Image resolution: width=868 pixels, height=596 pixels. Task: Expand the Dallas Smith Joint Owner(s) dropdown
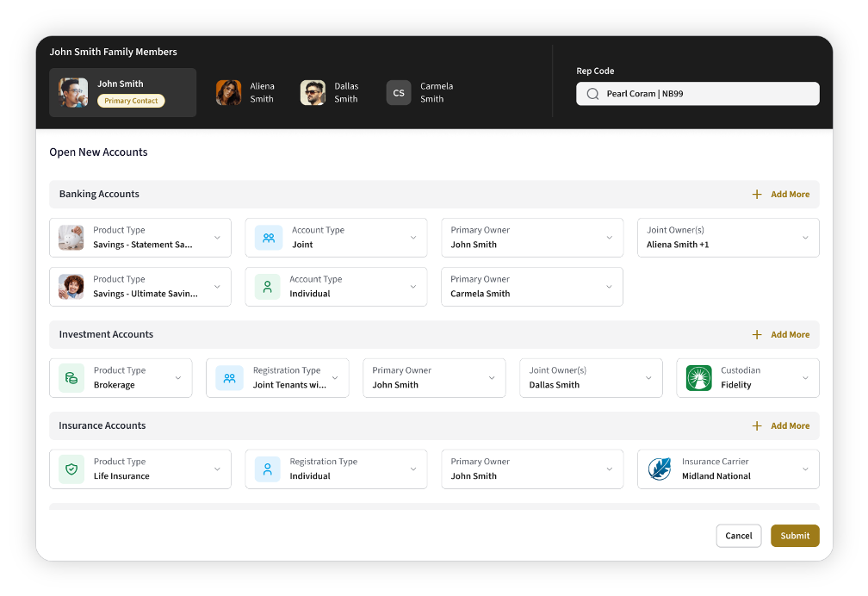[x=591, y=378]
